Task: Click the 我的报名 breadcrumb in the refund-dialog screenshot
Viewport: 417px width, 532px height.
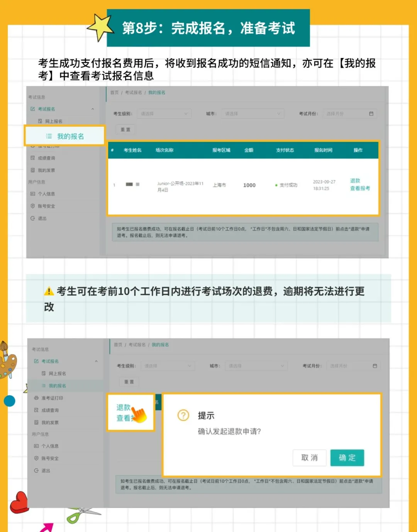Action: coord(160,345)
